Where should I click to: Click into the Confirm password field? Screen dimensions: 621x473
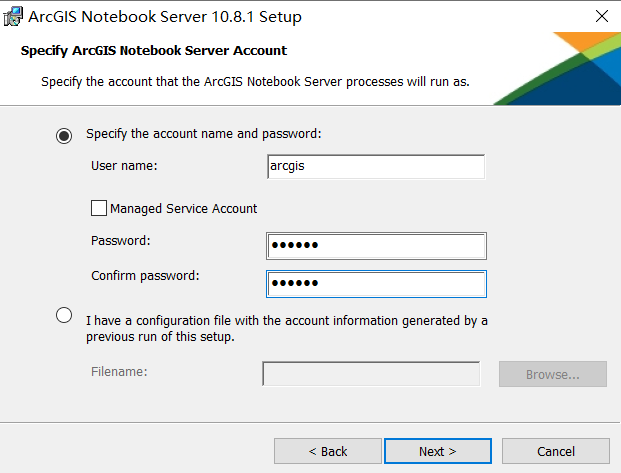(376, 284)
